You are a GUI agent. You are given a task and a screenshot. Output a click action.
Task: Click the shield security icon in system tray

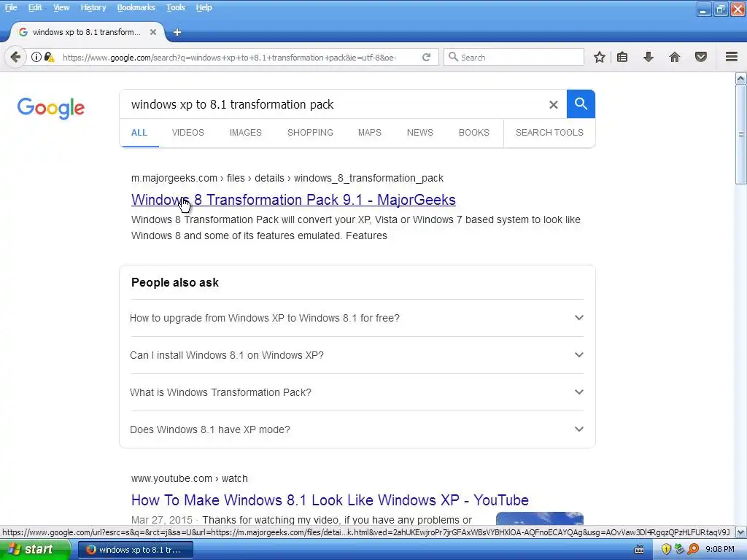666,550
